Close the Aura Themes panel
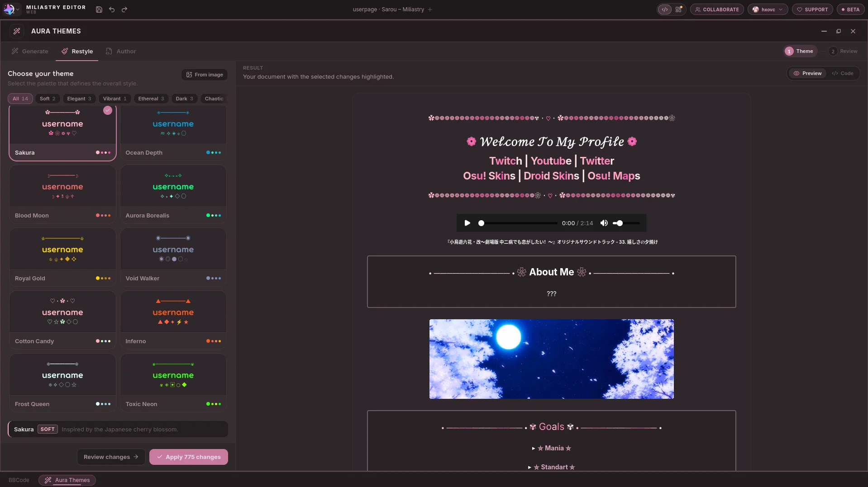This screenshot has height=487, width=868. [x=853, y=31]
